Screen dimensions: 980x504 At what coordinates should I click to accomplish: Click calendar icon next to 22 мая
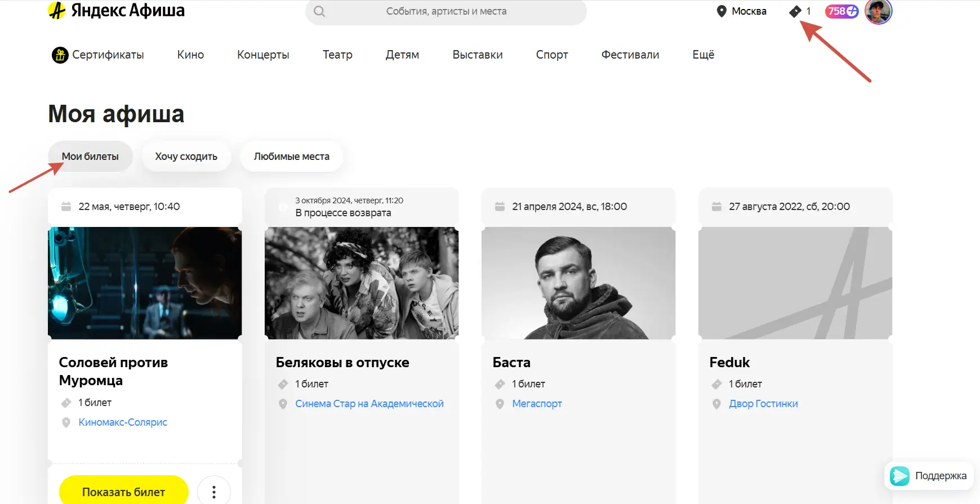(66, 207)
